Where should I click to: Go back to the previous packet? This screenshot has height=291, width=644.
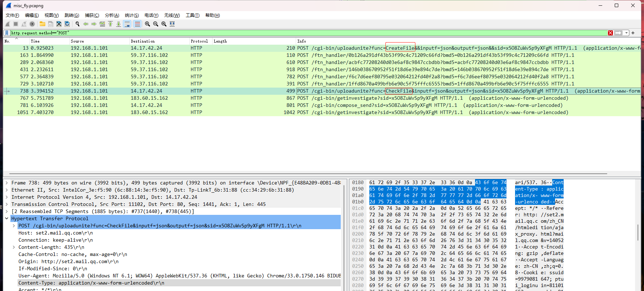click(86, 24)
